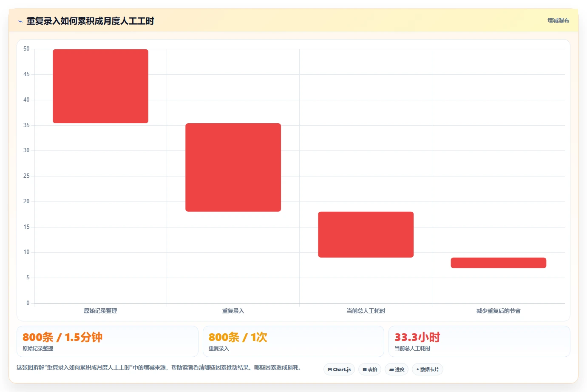
Task: Click the red bar for 当前总人工耗时
Action: (366, 235)
